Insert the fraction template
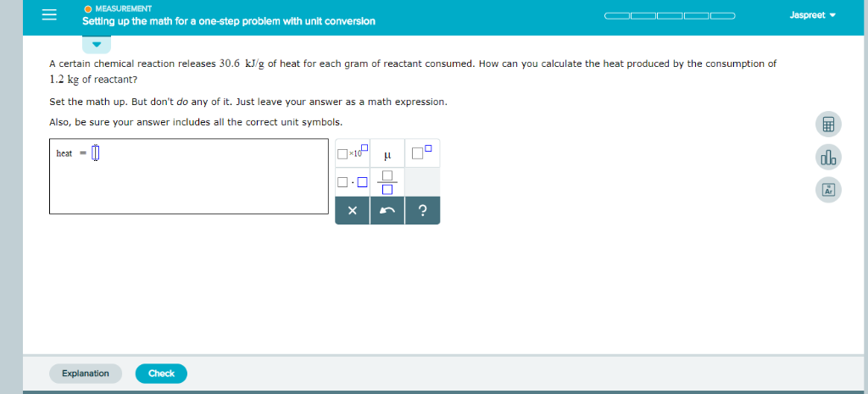 [387, 182]
